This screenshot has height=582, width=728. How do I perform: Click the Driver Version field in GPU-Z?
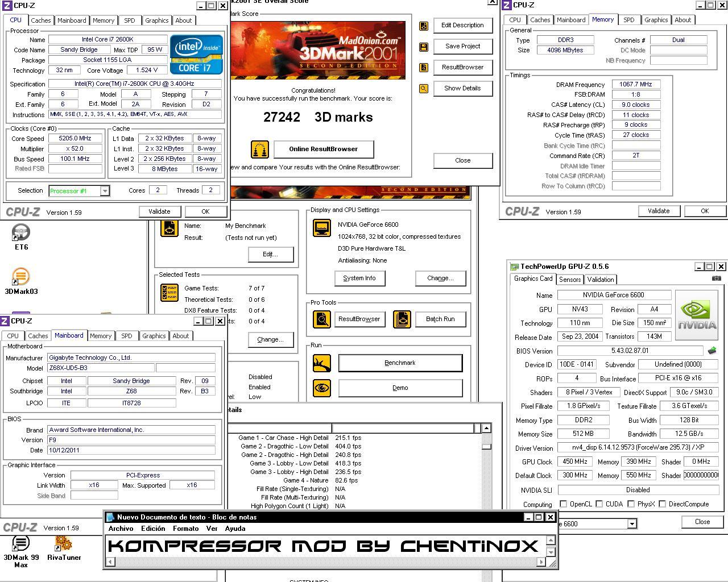coord(638,448)
